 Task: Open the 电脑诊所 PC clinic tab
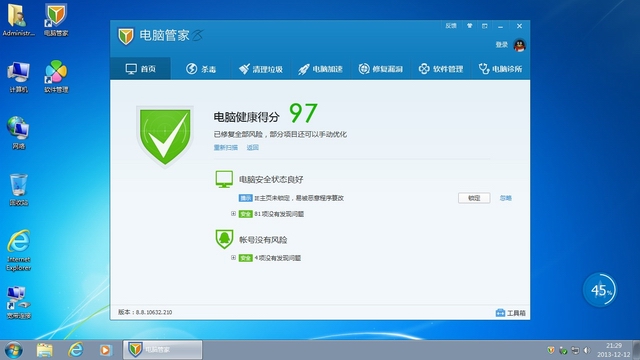pyautogui.click(x=500, y=69)
